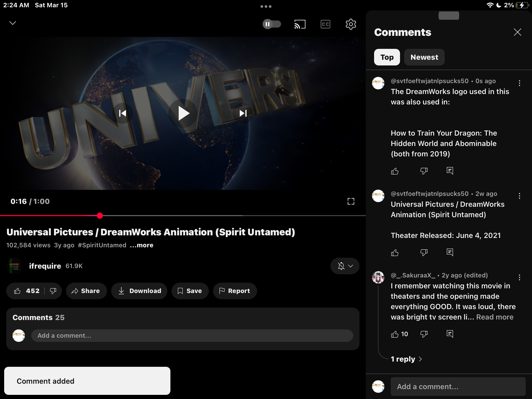Viewport: 532px width, 399px height.
Task: Toggle closed captions CC button
Action: tap(325, 24)
